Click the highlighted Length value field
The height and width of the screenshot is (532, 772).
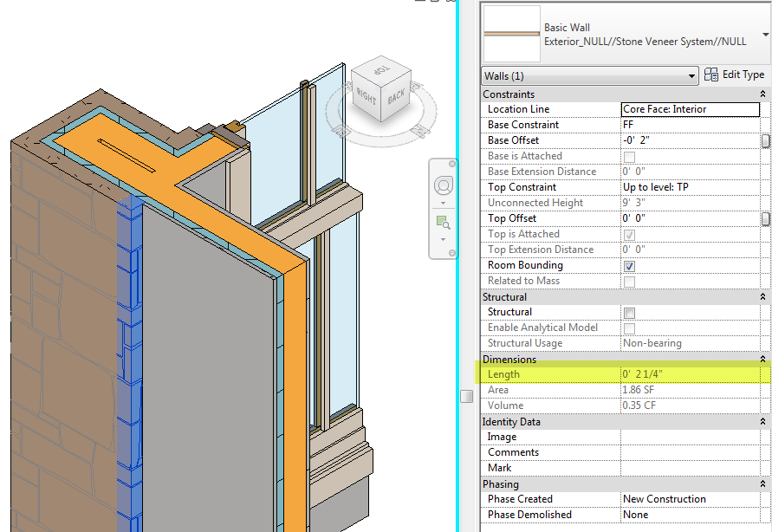(689, 373)
